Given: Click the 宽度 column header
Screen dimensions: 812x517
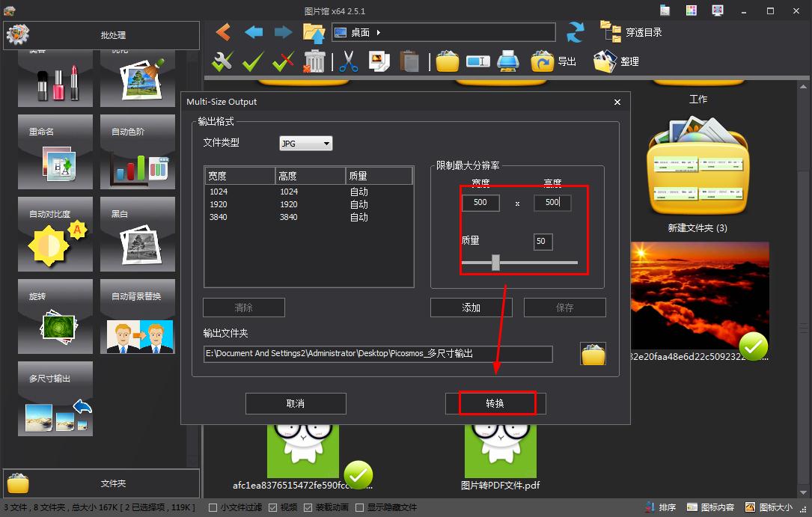Looking at the screenshot, I should point(239,176).
